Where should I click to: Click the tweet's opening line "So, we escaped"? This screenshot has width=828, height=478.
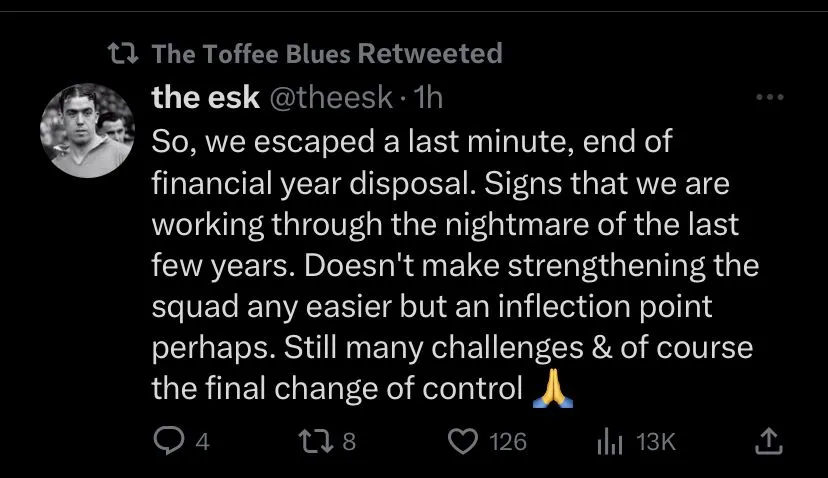click(x=260, y=141)
